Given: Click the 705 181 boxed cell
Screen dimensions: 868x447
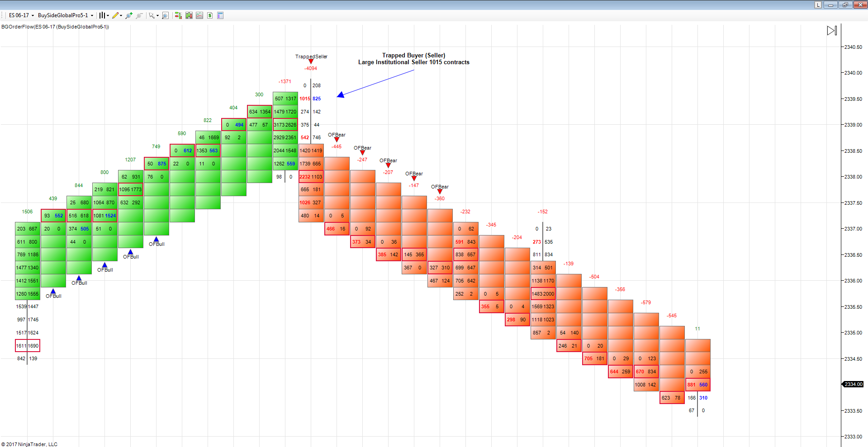Looking at the screenshot, I should (x=594, y=358).
